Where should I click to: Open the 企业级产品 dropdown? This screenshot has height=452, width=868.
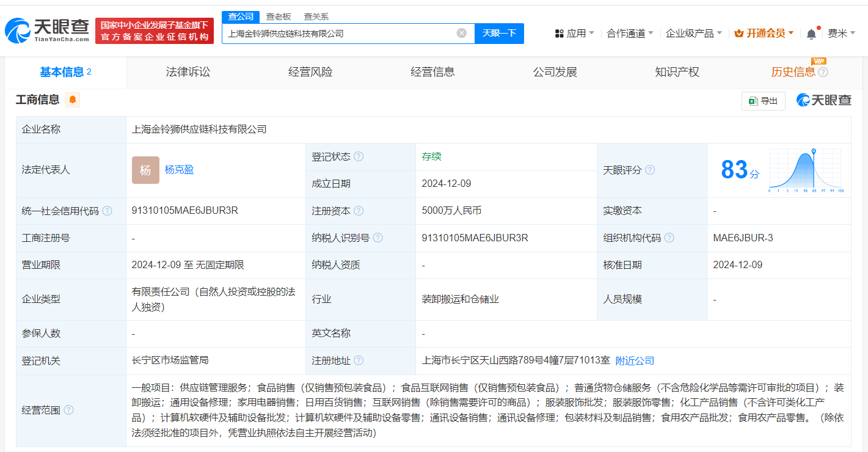(693, 34)
